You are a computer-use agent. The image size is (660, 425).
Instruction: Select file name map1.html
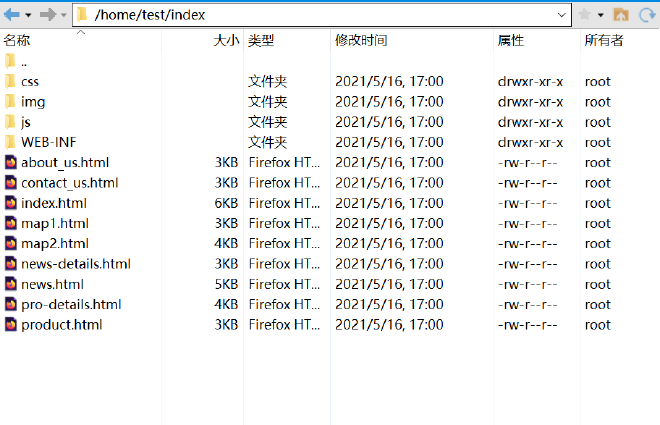[x=55, y=223]
